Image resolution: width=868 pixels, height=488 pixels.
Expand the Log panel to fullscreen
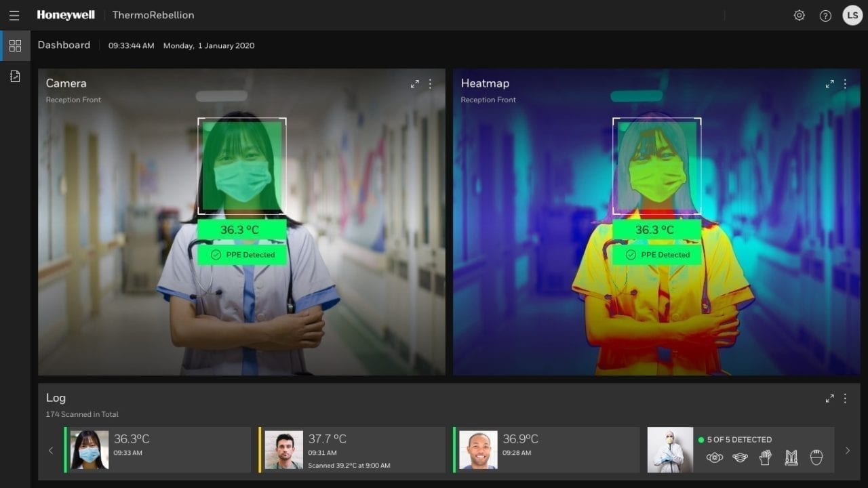[x=829, y=399]
